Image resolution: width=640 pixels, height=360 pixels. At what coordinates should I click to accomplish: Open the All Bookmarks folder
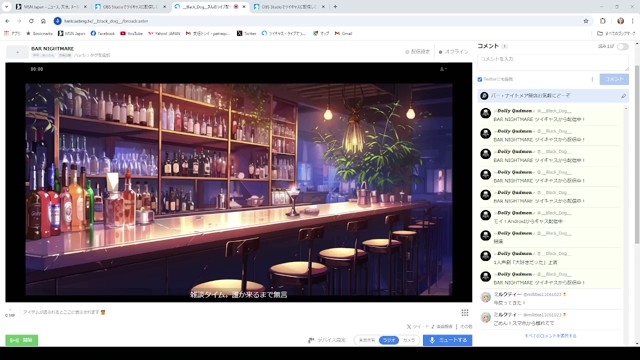coord(616,33)
